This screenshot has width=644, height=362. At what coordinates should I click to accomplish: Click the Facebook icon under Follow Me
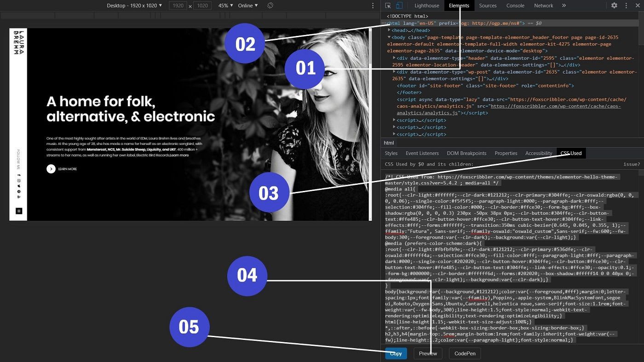point(19,175)
